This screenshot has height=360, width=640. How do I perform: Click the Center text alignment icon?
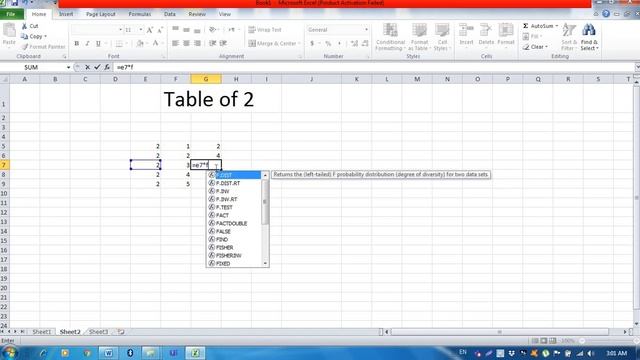(186, 43)
